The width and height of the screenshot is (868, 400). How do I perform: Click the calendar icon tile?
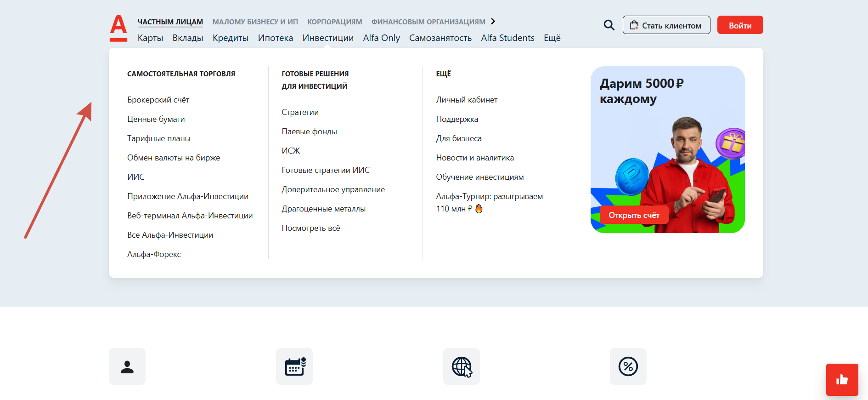294,366
